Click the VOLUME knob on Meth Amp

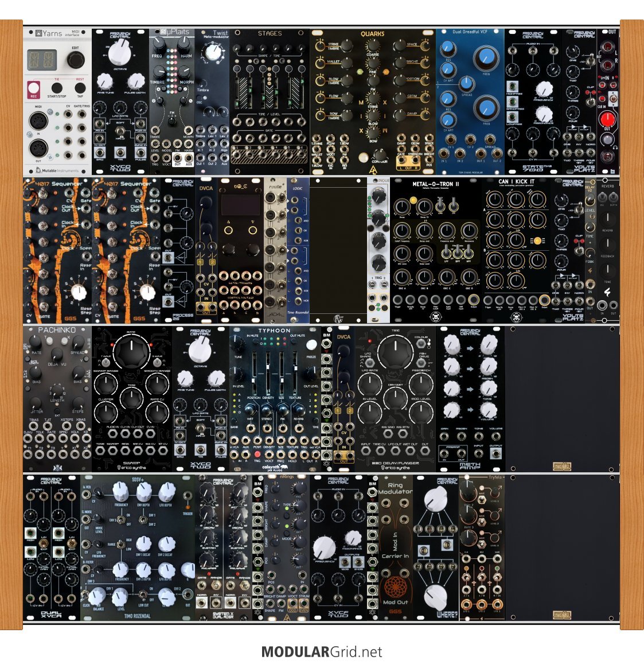(x=488, y=410)
